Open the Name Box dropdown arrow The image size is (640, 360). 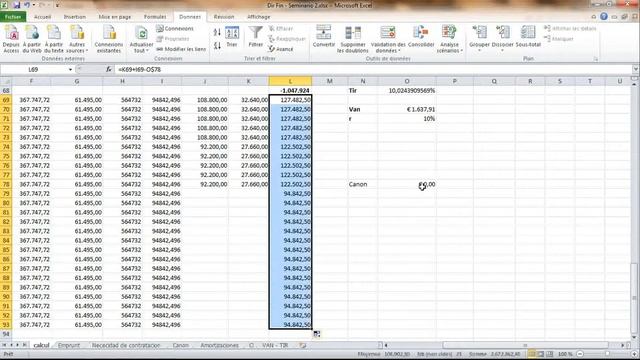pyautogui.click(x=70, y=70)
